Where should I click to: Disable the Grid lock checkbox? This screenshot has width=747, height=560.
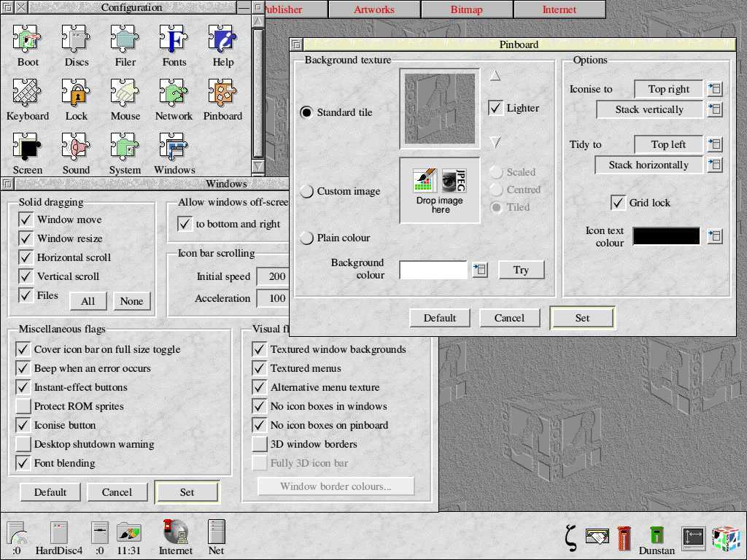coord(619,203)
